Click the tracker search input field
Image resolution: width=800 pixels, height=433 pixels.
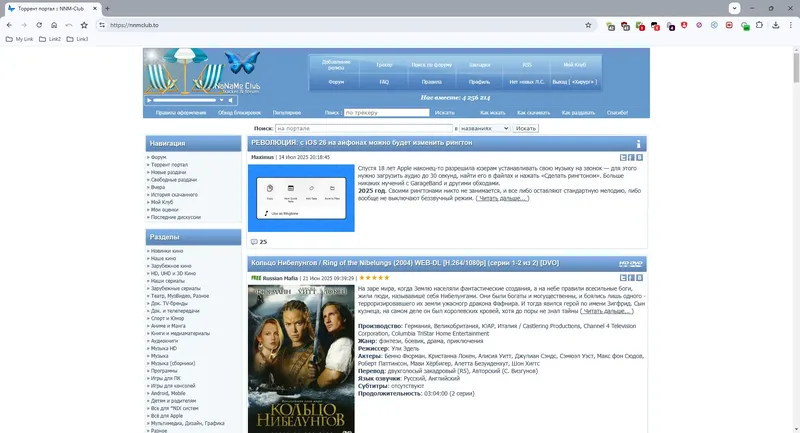[387, 113]
